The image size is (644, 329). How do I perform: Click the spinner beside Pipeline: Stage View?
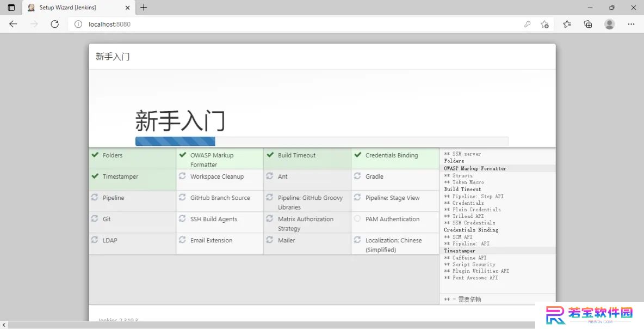point(357,197)
